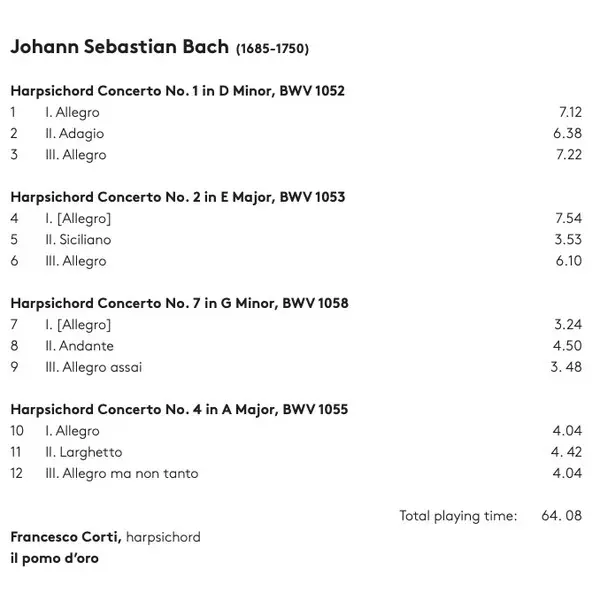Image resolution: width=600 pixels, height=600 pixels.
Task: Select track 3 duration 7.22
Action: pos(568,155)
